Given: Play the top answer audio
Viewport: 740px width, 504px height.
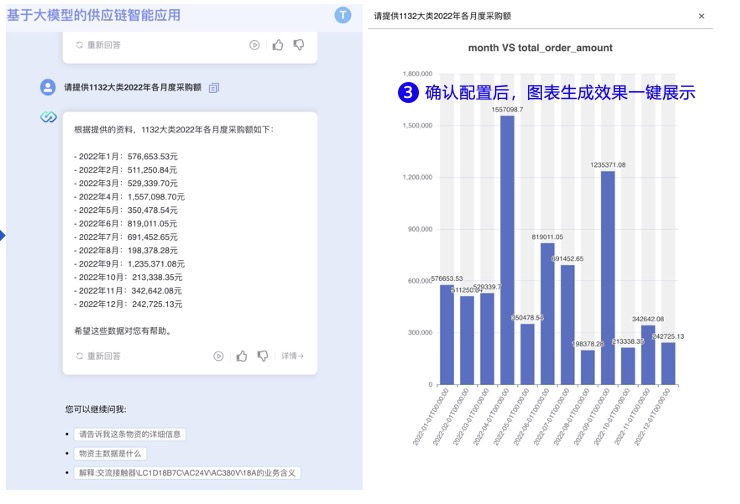Looking at the screenshot, I should [255, 45].
